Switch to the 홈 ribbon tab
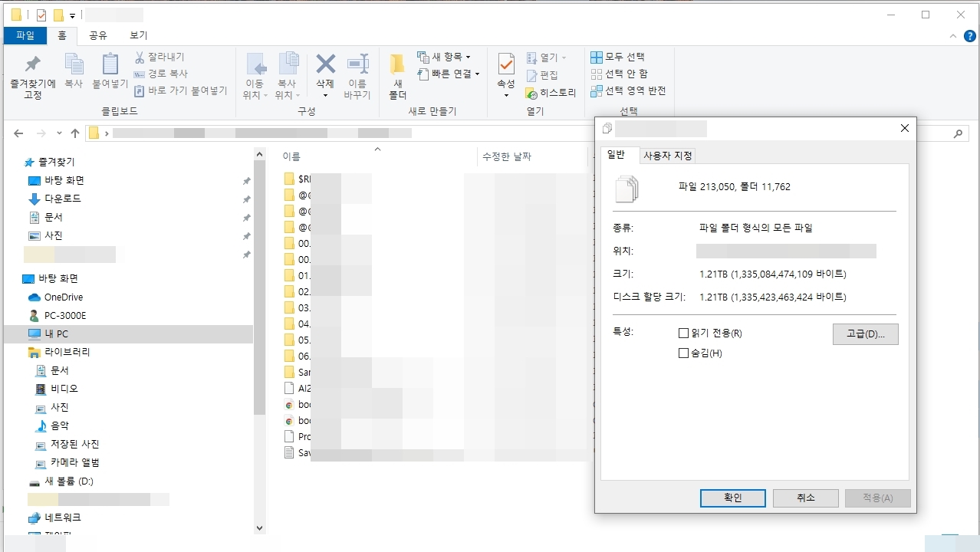Image resolution: width=980 pixels, height=552 pixels. [x=62, y=35]
